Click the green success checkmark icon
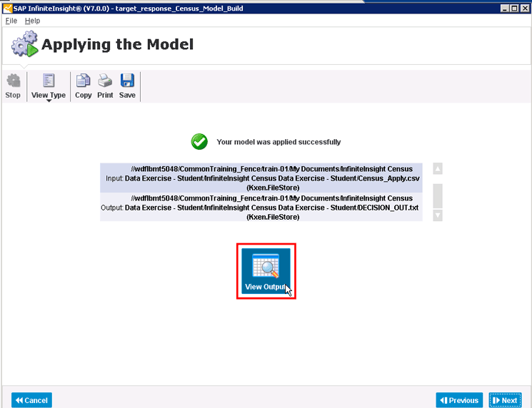The height and width of the screenshot is (408, 532). click(x=199, y=142)
